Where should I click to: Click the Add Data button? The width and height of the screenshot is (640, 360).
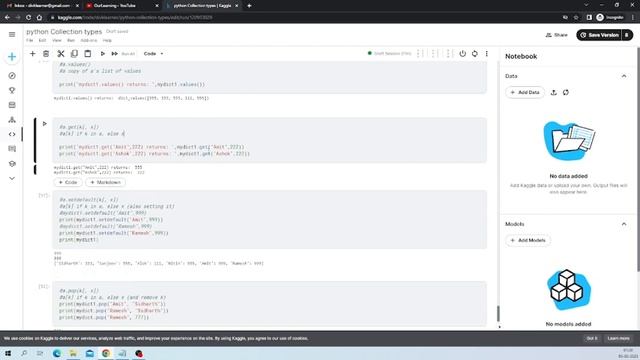525,92
